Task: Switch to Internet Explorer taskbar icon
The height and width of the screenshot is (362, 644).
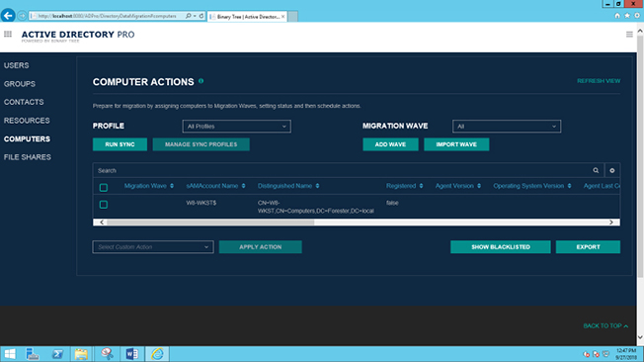Action: 157,354
